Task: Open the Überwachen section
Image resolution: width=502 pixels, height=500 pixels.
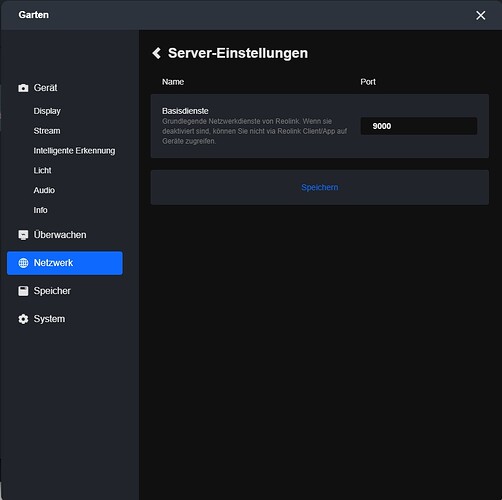Action: (60, 235)
